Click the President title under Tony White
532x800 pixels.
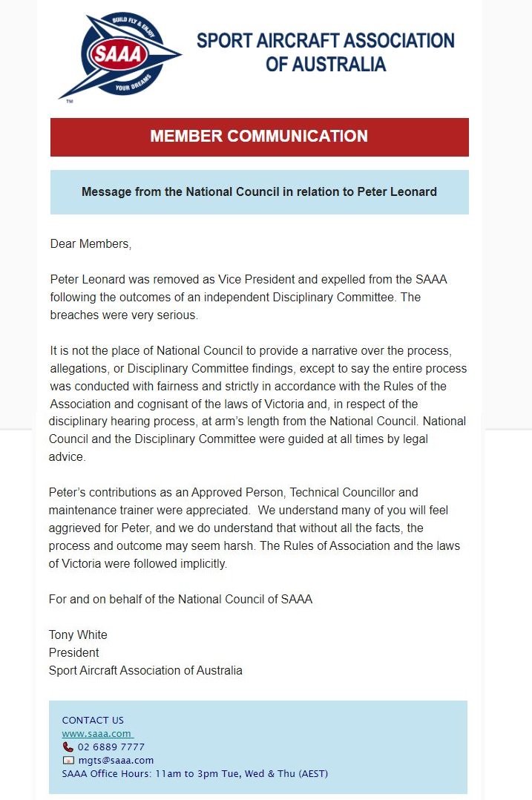[x=74, y=652]
